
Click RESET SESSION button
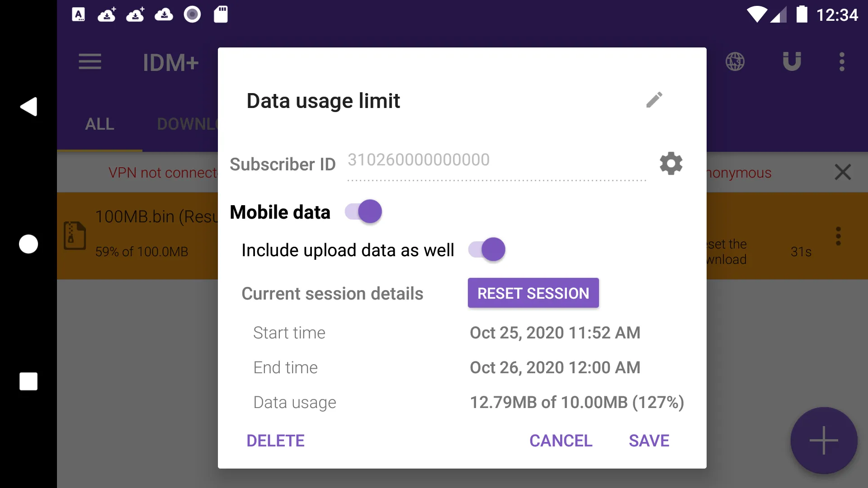pos(533,292)
